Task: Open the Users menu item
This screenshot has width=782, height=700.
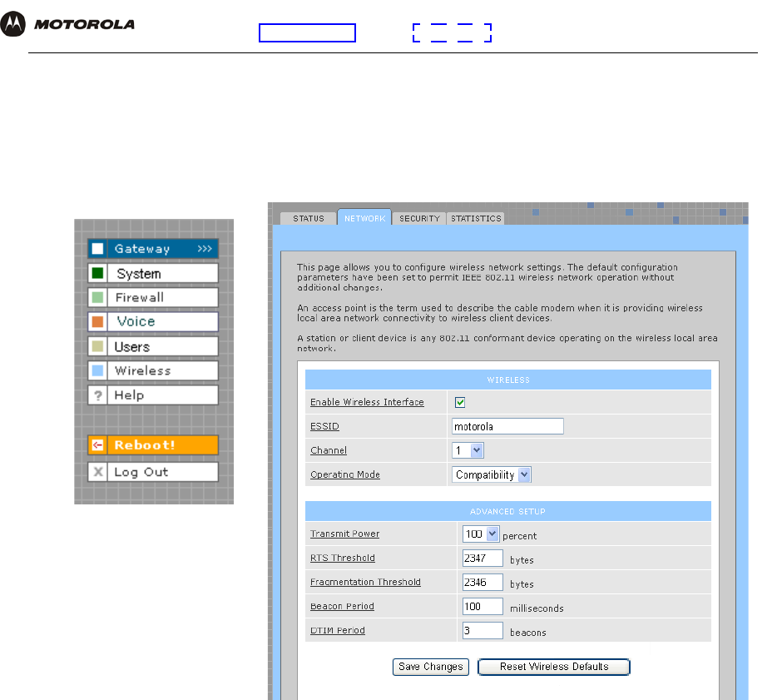Action: [153, 345]
